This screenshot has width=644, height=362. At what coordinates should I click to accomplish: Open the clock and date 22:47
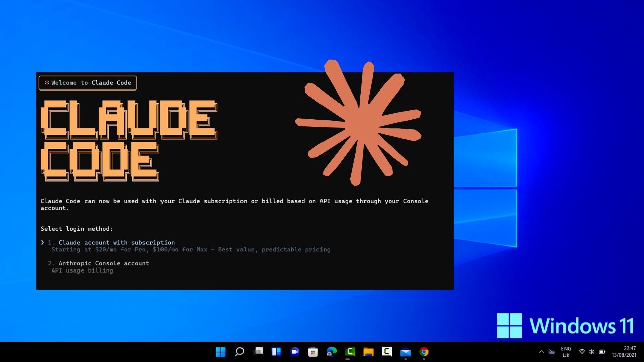[624, 352]
